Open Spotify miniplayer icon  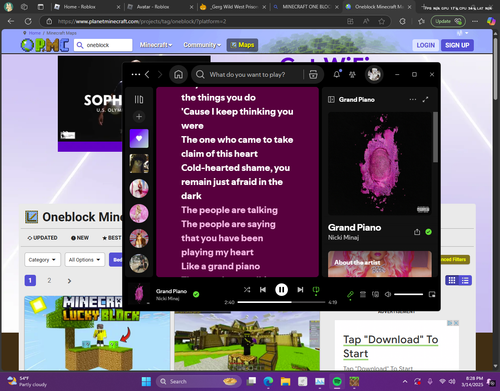pyautogui.click(x=432, y=294)
